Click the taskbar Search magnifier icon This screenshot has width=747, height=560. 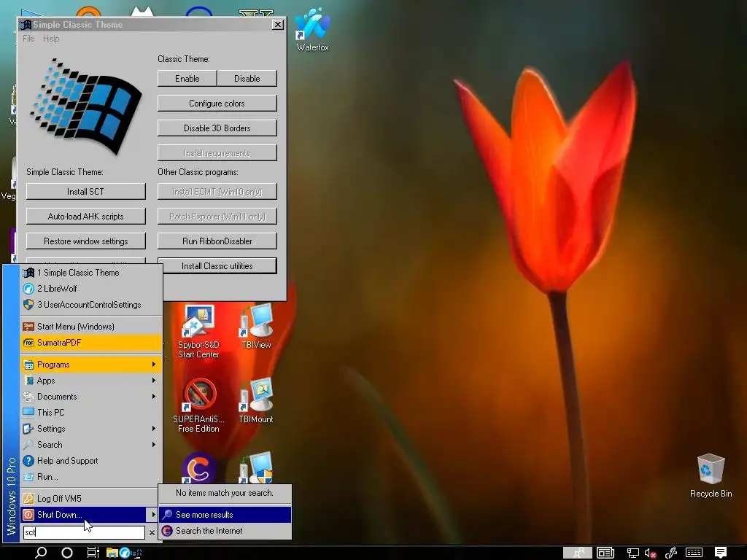tap(41, 553)
